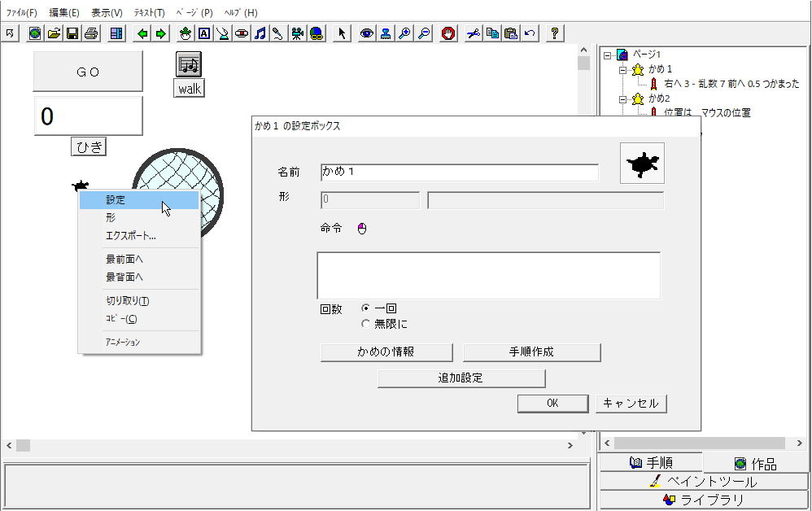This screenshot has width=812, height=511.
Task: Choose コピー(C) in the context menu
Action: coord(139,319)
